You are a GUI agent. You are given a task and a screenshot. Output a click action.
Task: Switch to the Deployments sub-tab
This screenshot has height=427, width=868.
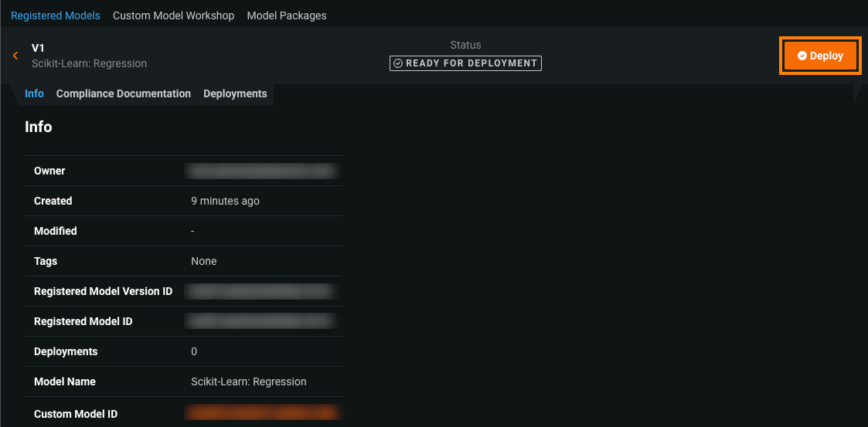click(235, 93)
